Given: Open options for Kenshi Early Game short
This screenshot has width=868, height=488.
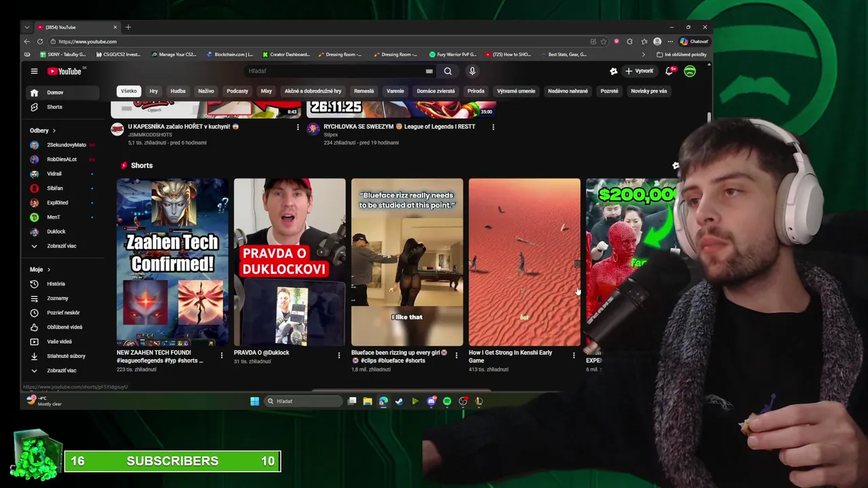Looking at the screenshot, I should click(x=574, y=355).
